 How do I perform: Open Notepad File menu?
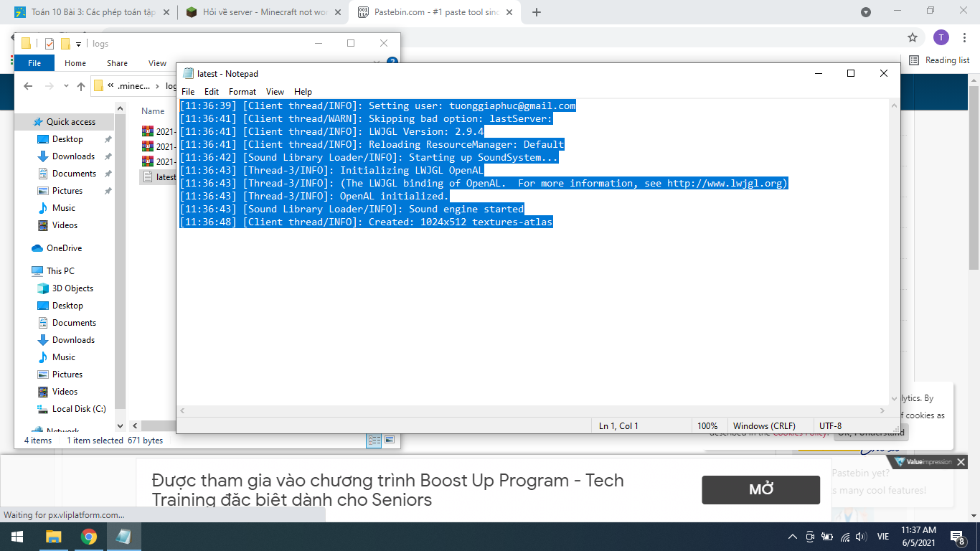pos(188,92)
